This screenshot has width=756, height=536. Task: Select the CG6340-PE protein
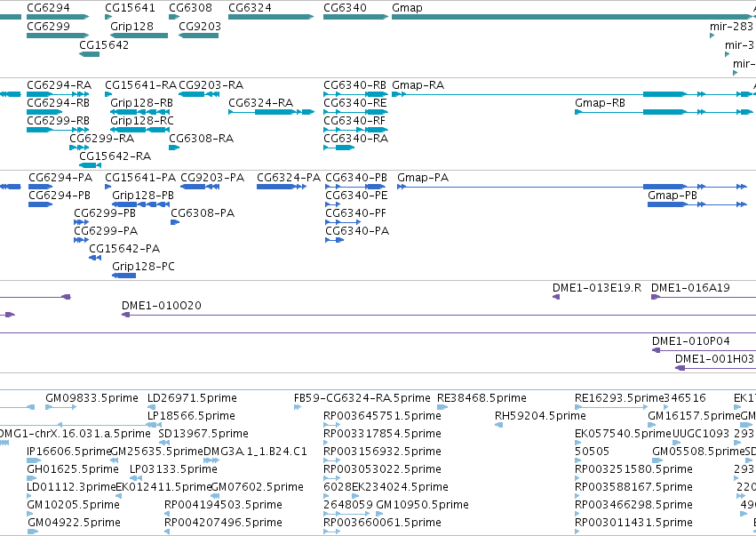pos(333,204)
